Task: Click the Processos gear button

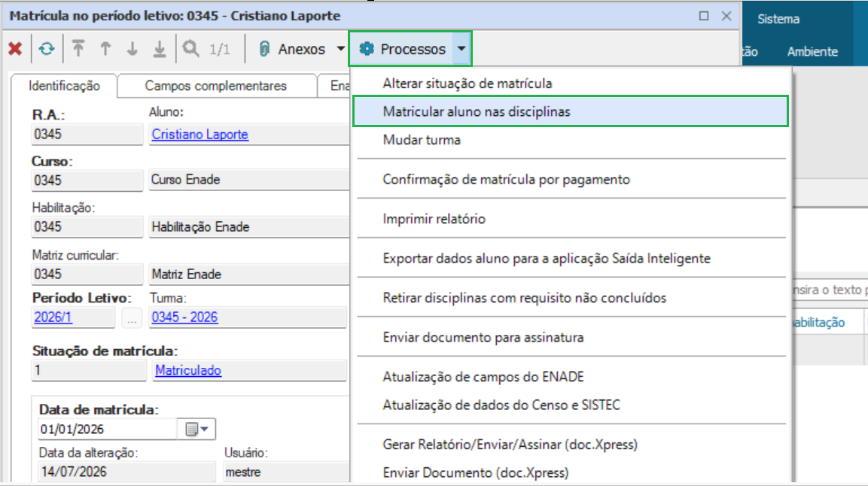Action: [x=402, y=49]
